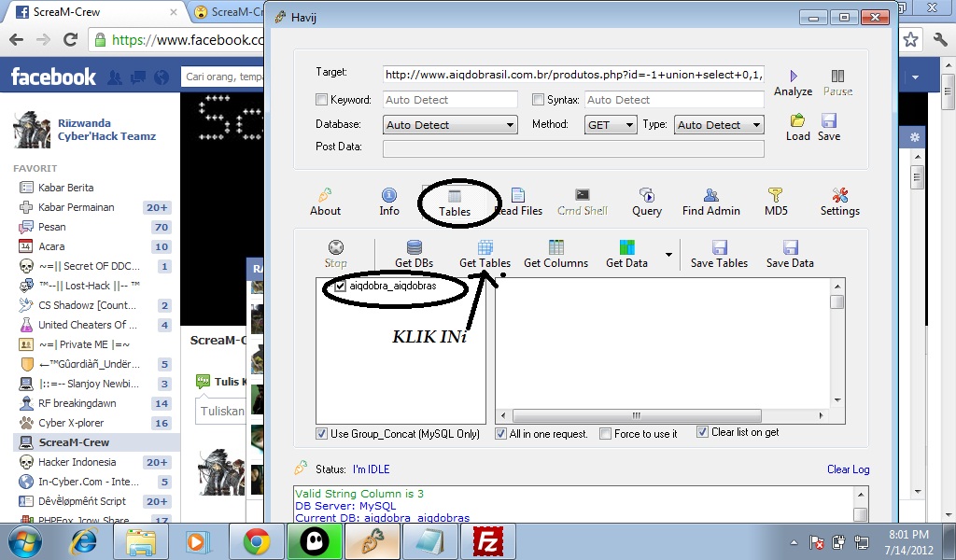Open the Find Admin tab

(x=710, y=203)
